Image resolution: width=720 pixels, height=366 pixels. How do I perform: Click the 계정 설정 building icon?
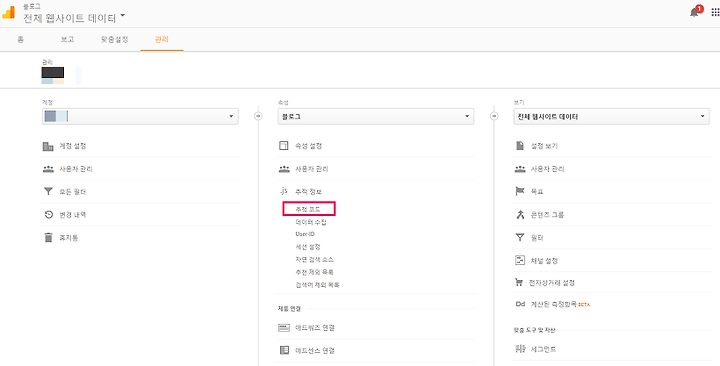tap(48, 146)
